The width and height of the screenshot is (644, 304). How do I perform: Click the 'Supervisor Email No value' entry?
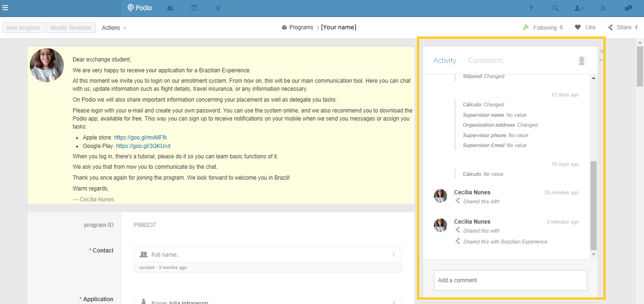pyautogui.click(x=494, y=145)
